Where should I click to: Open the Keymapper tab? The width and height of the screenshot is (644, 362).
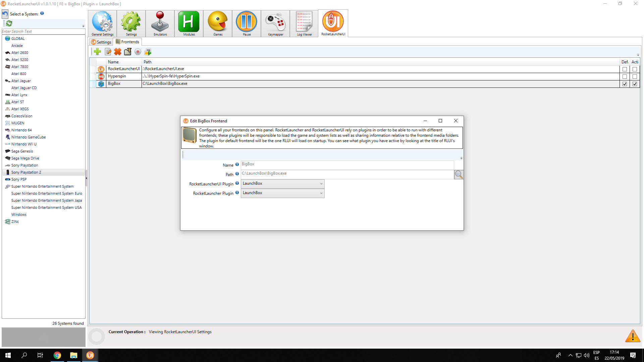[275, 23]
